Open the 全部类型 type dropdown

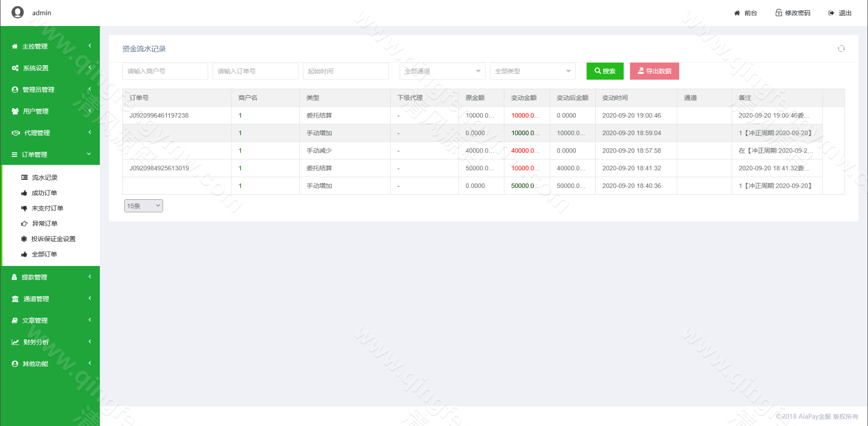(532, 71)
